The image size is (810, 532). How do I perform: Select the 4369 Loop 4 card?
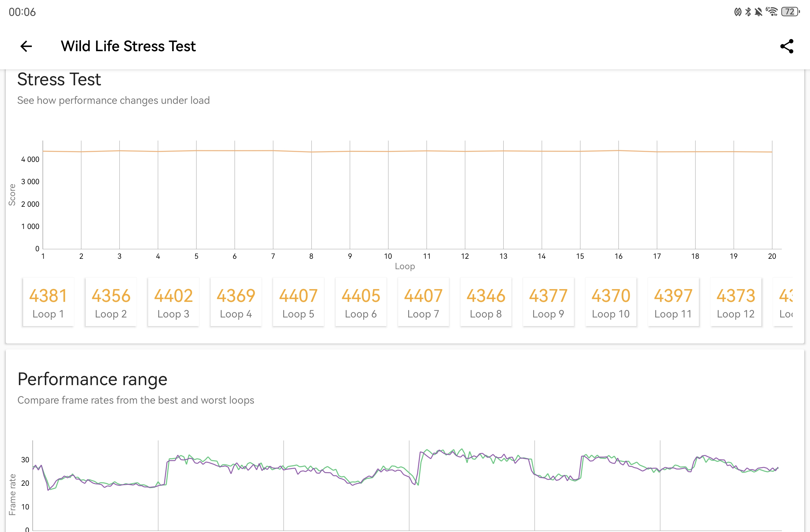(x=235, y=302)
